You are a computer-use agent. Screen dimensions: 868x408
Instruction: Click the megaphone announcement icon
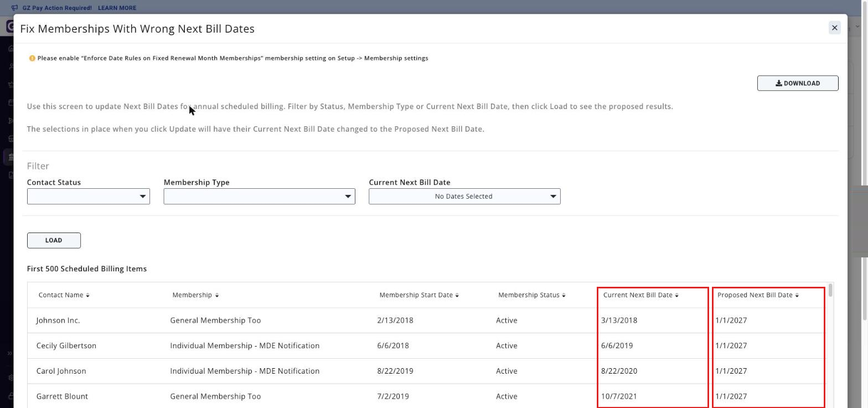pyautogui.click(x=14, y=8)
